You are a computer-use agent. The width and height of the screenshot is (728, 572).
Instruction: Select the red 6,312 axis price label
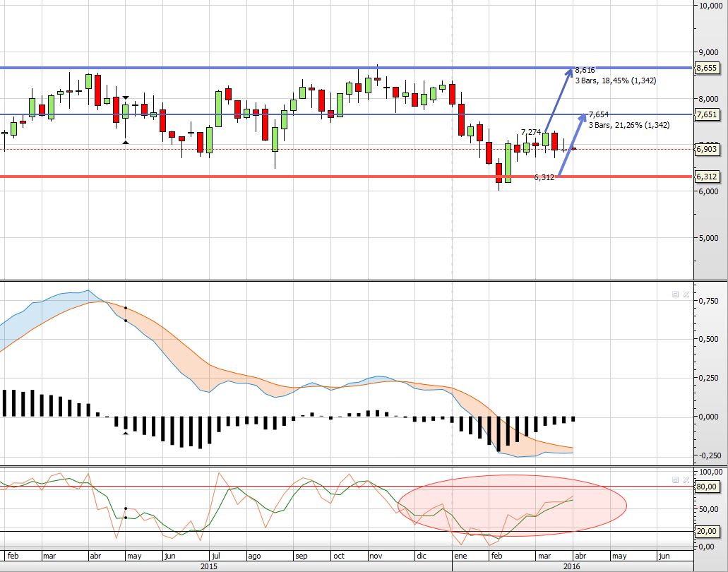coord(707,177)
